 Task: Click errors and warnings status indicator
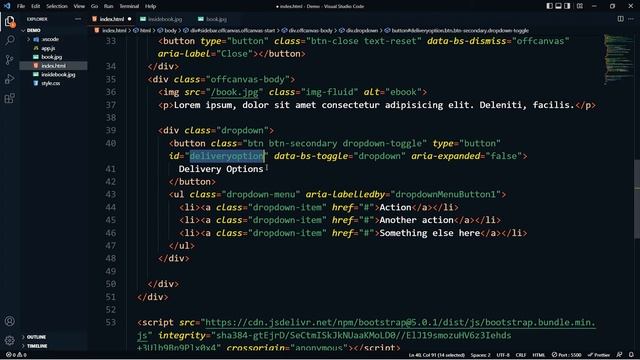click(16, 355)
